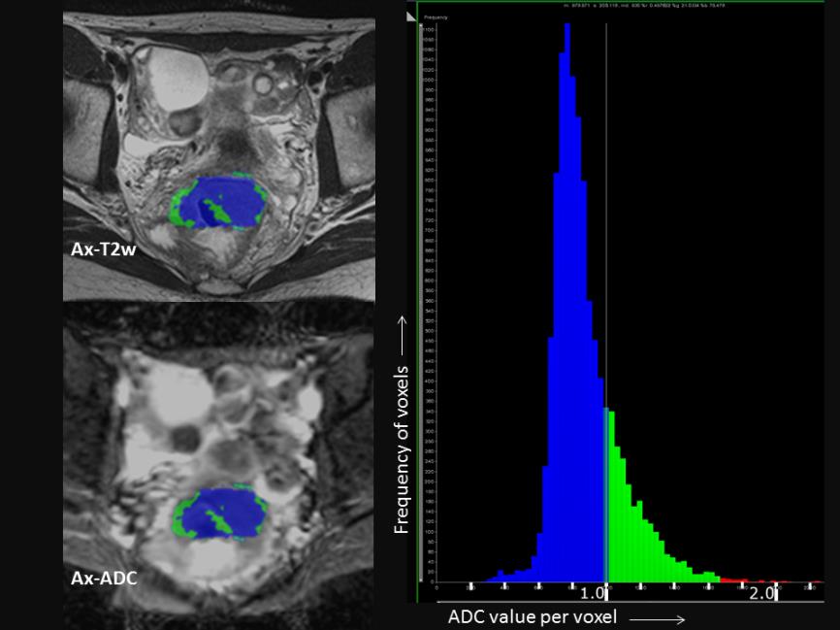Click the Frequency label at top of y-axis
840x630 pixels.
pyautogui.click(x=436, y=17)
